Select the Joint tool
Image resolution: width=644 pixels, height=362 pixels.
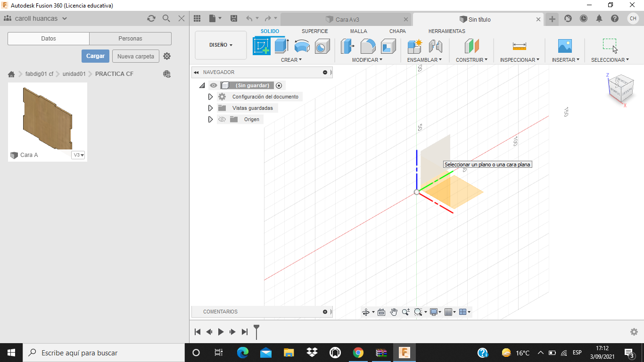[435, 46]
